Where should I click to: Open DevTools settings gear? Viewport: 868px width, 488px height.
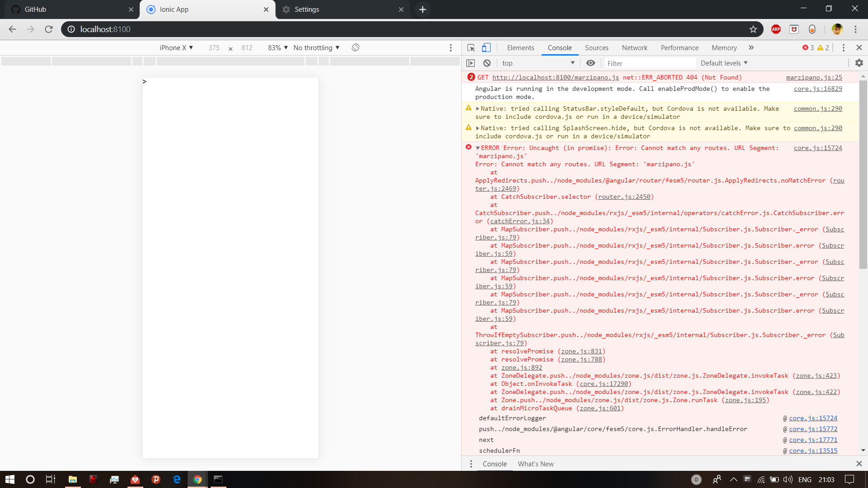[x=859, y=63]
